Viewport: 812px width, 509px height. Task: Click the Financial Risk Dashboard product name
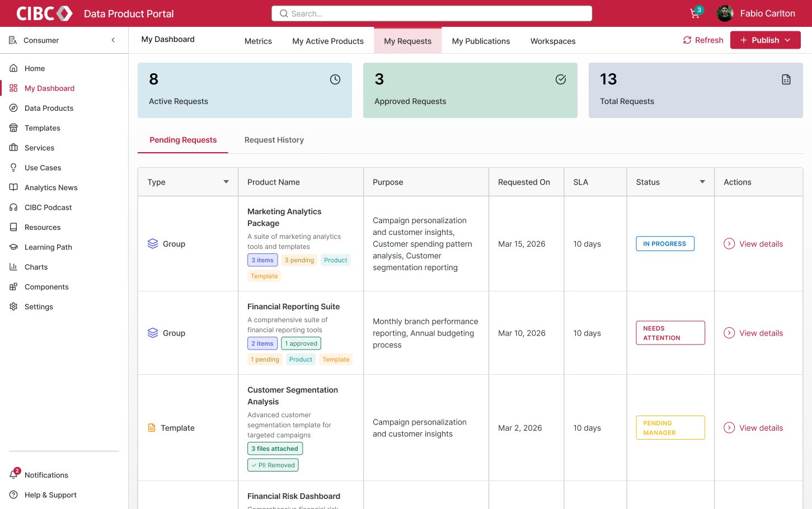click(x=294, y=496)
